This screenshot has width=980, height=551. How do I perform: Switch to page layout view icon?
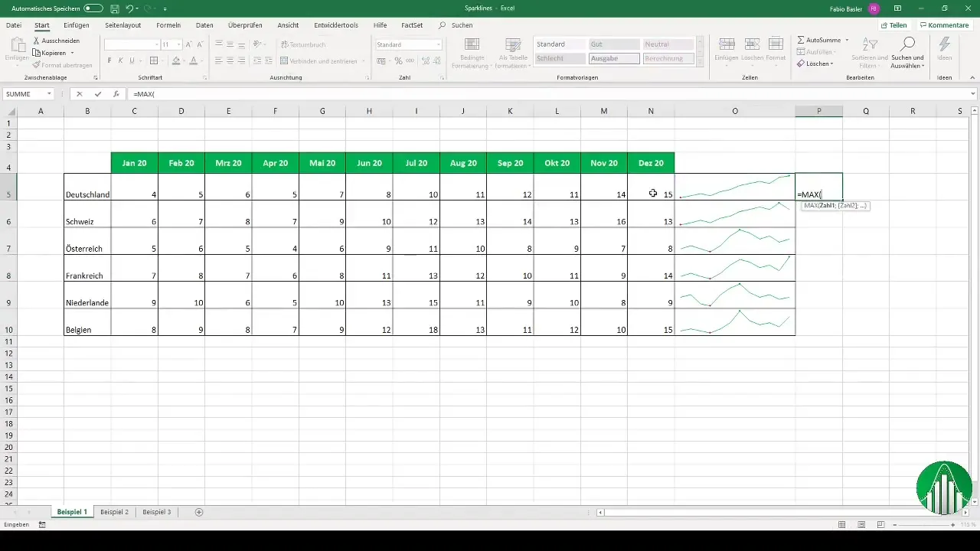click(862, 525)
